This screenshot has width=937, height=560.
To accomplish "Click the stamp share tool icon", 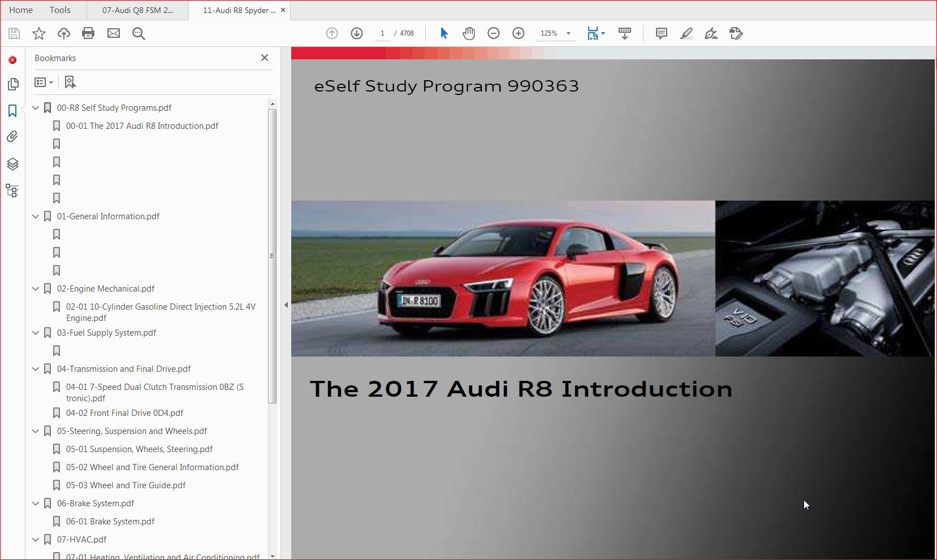I will [736, 33].
